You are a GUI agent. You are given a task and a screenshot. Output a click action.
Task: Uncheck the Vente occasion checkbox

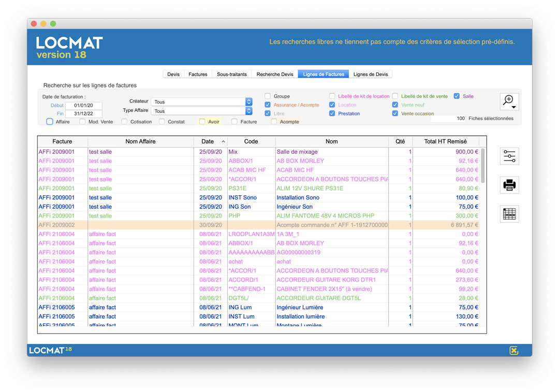395,113
